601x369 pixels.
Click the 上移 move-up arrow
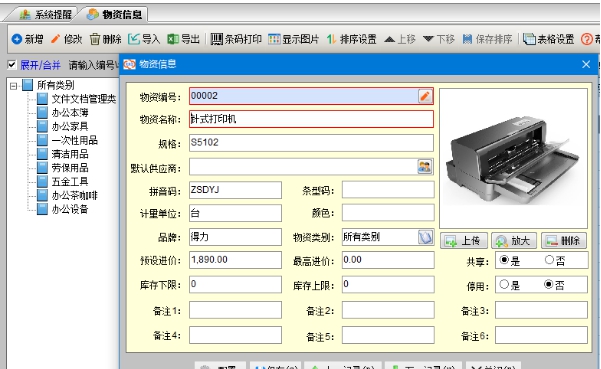tap(400, 39)
